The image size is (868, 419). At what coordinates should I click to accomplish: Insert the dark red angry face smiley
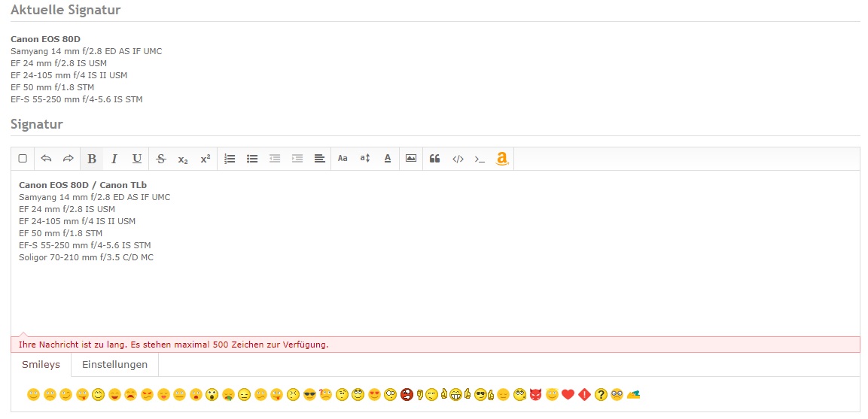(407, 395)
